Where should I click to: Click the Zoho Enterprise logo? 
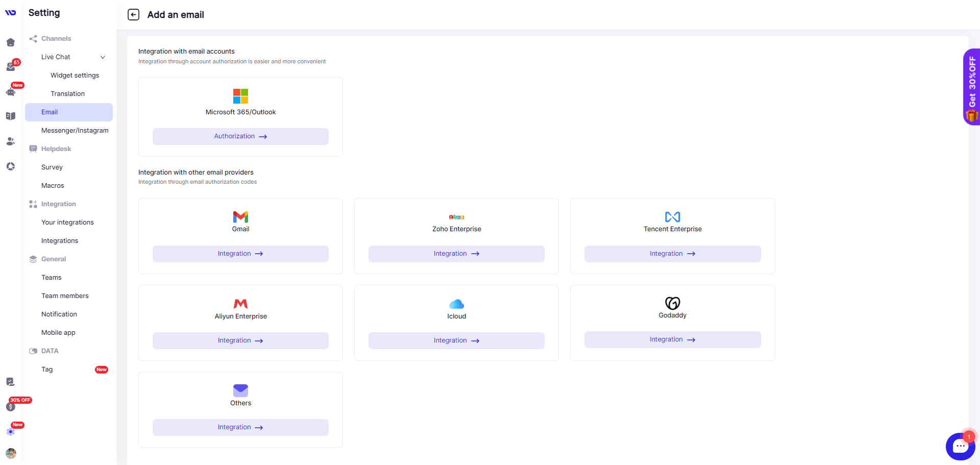click(x=456, y=217)
